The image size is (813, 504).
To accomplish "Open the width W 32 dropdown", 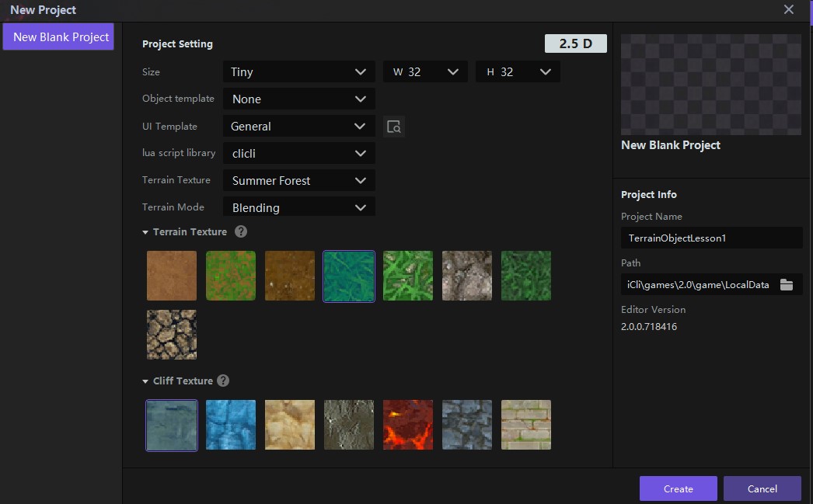I will tap(425, 72).
